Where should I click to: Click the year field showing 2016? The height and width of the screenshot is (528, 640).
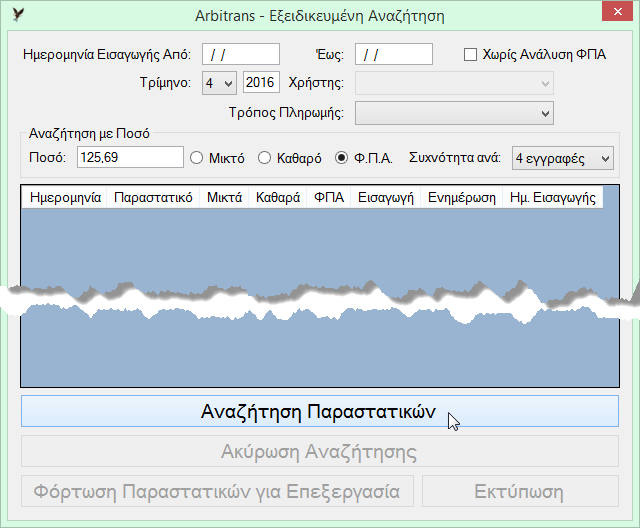coord(261,82)
